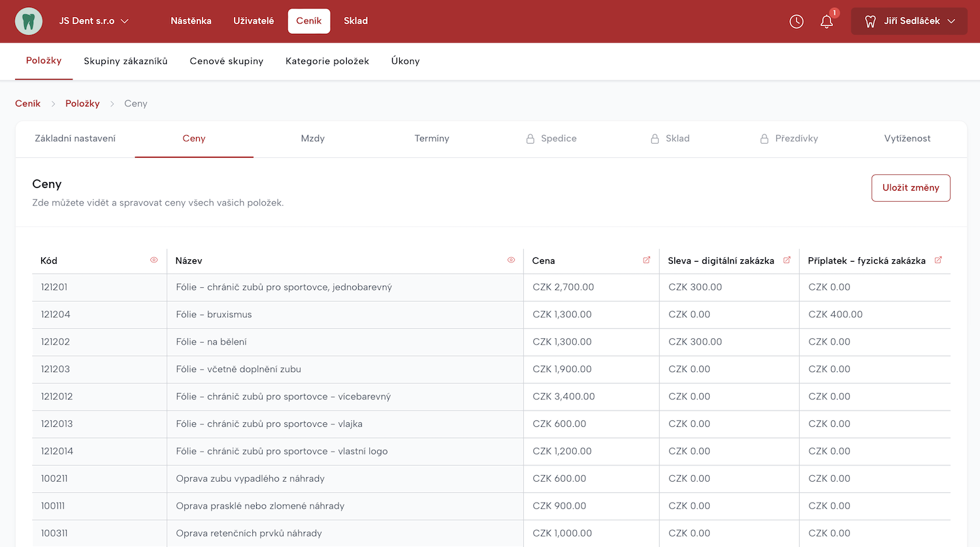Image resolution: width=980 pixels, height=547 pixels.
Task: Open Kategorie položek tab
Action: (x=327, y=61)
